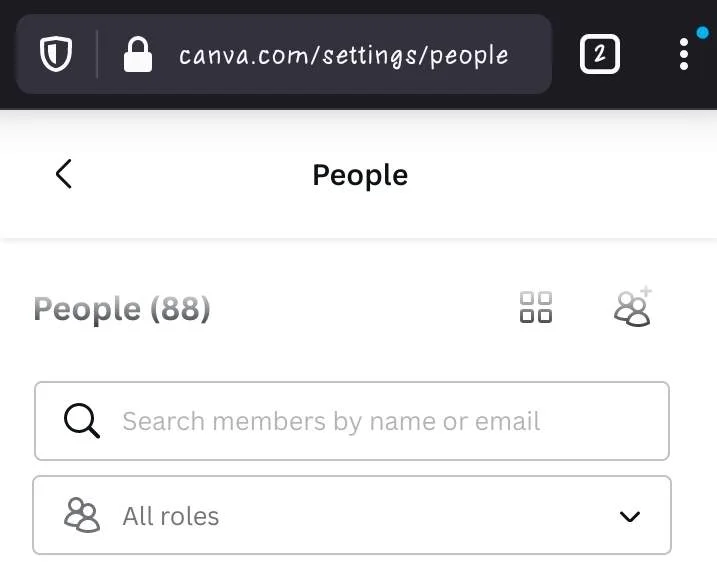Screen dimensions: 717x581
Task: Click the blue notification dot on menu
Action: pyautogui.click(x=702, y=33)
